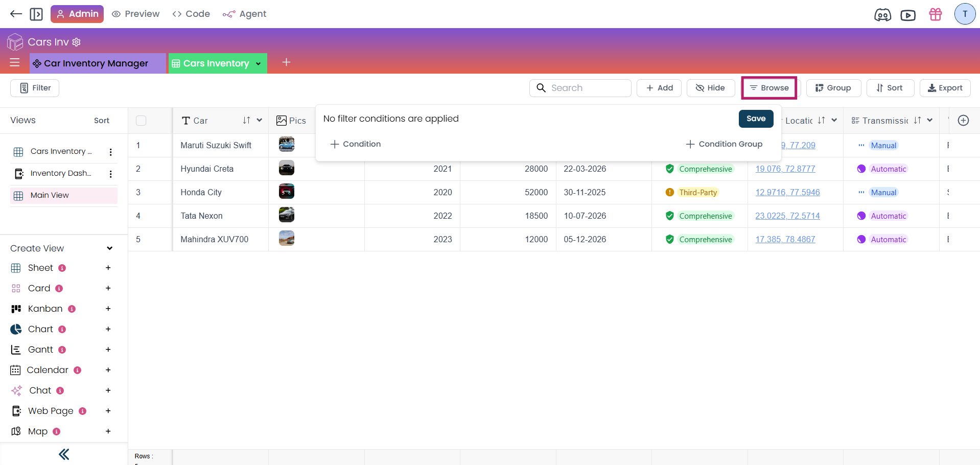Click the back arrow icon

16,14
